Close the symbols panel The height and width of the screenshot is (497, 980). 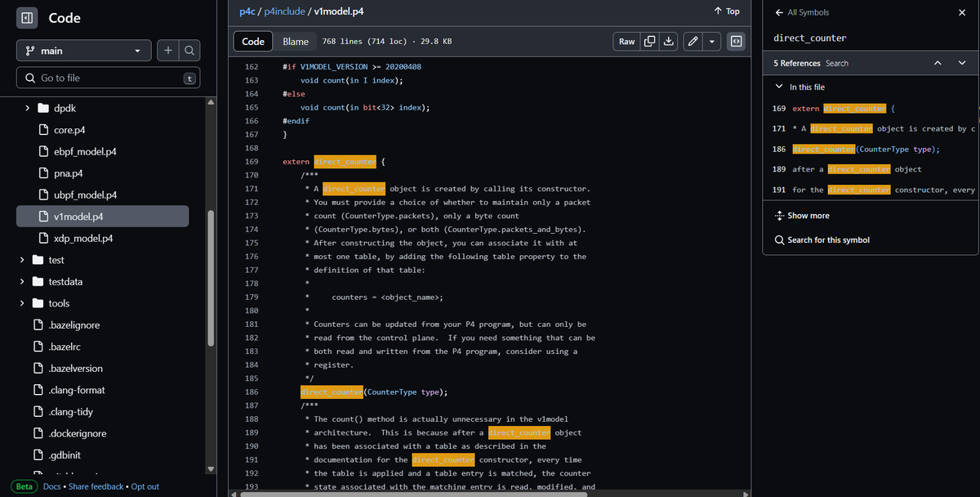tap(961, 12)
